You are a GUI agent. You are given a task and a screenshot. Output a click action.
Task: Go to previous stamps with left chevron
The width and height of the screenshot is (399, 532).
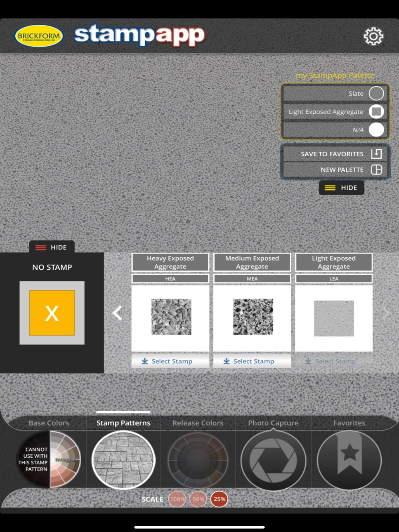click(x=117, y=313)
